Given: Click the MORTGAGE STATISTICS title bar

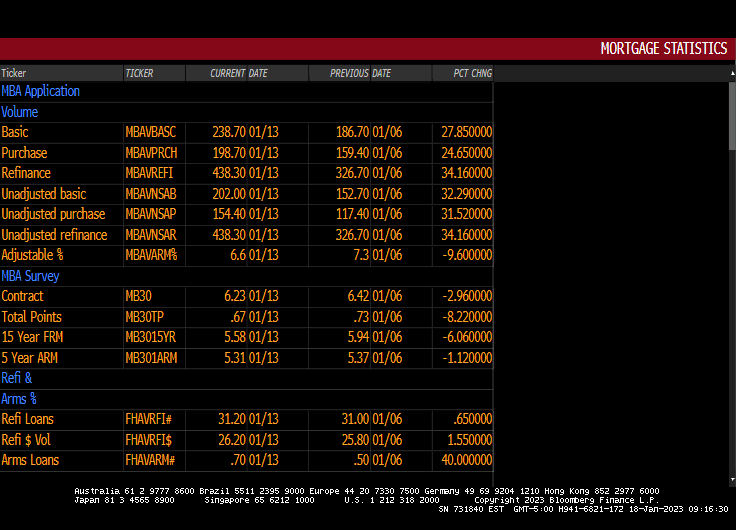Looking at the screenshot, I should point(663,49).
